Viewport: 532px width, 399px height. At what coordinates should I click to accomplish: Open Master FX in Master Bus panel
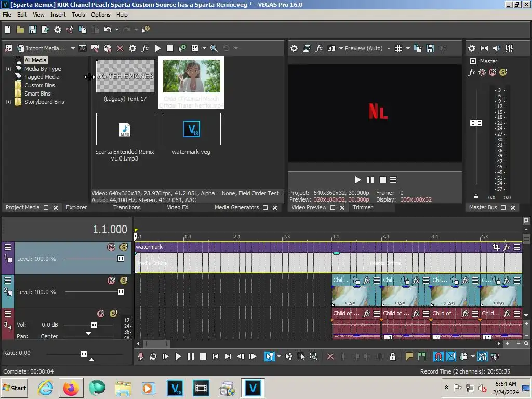[x=472, y=72]
